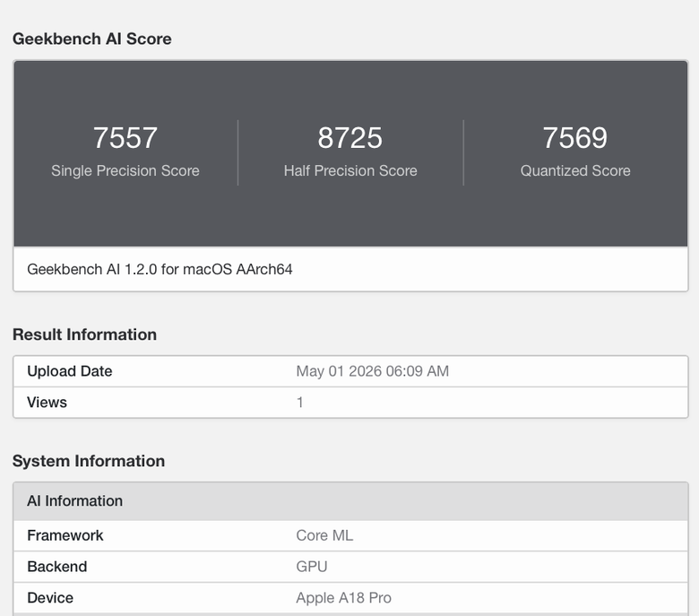Click the Upload Date row label

click(70, 371)
